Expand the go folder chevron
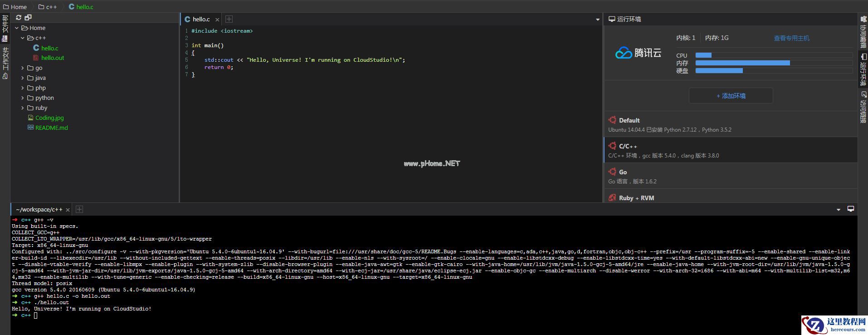The width and height of the screenshot is (868, 335). coord(22,68)
